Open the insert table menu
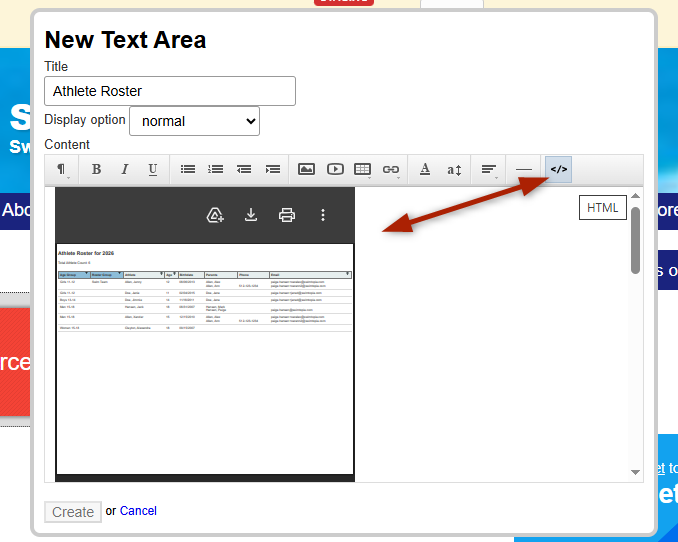Screen dimensions: 678x542 click(x=363, y=170)
